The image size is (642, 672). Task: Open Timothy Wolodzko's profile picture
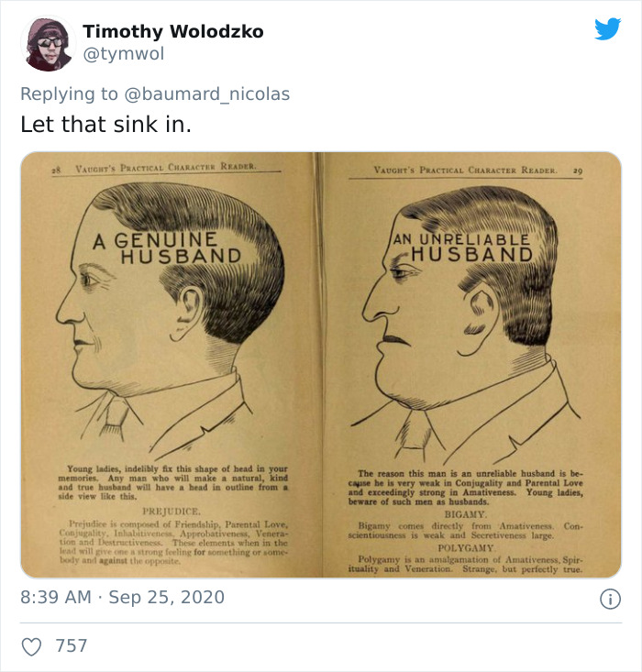[49, 43]
